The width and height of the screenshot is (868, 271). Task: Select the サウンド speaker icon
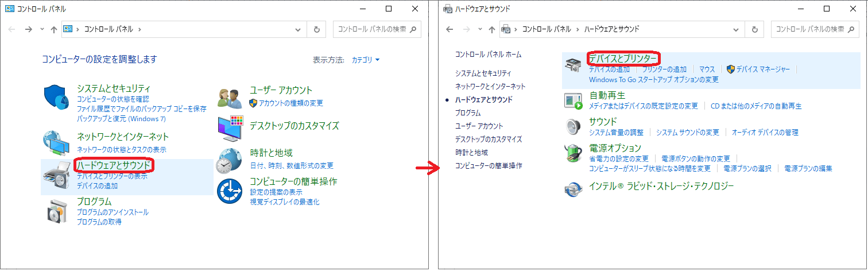[573, 127]
